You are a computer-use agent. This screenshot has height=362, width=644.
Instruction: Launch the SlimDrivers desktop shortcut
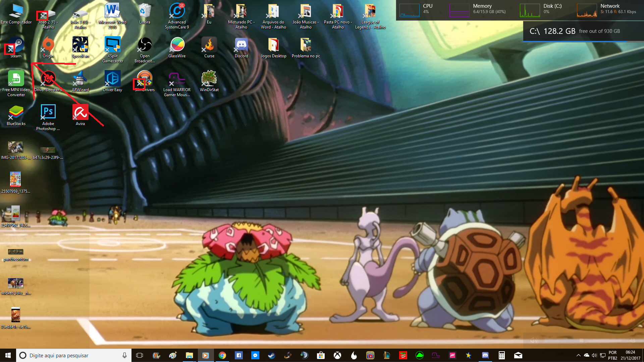(145, 81)
